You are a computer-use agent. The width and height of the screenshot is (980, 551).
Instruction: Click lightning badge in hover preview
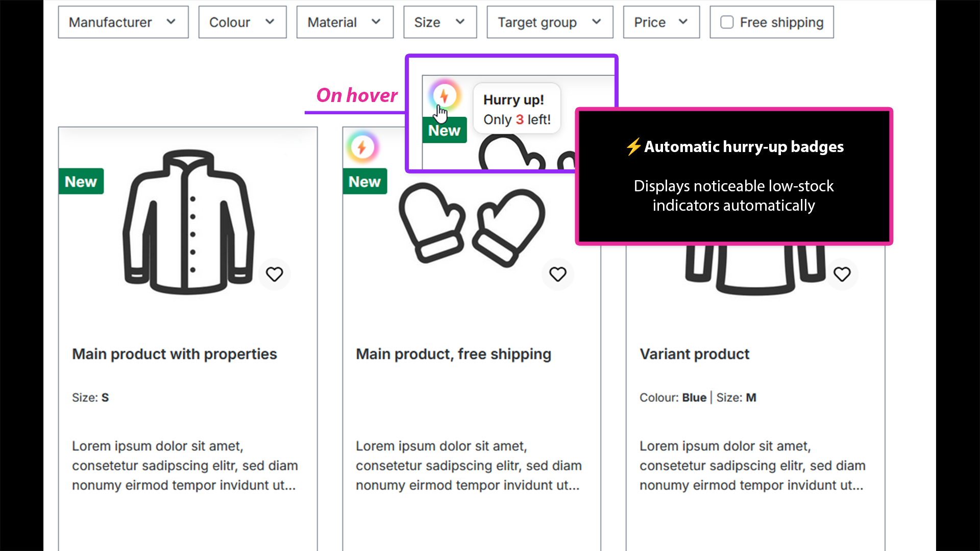[444, 95]
